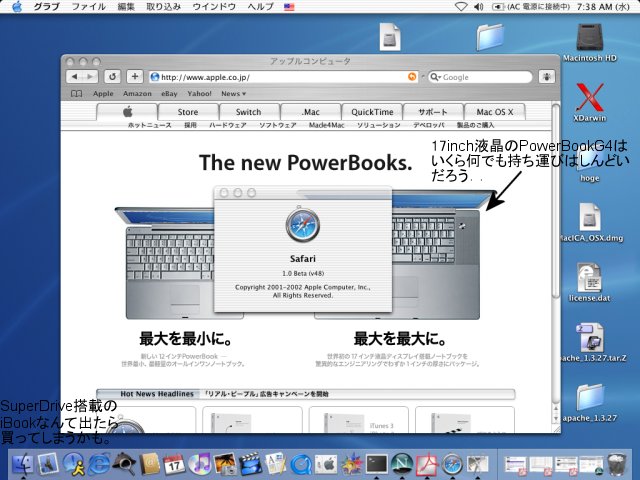
Task: Follow the Made4Mac sub-navigation link
Action: click(x=327, y=125)
